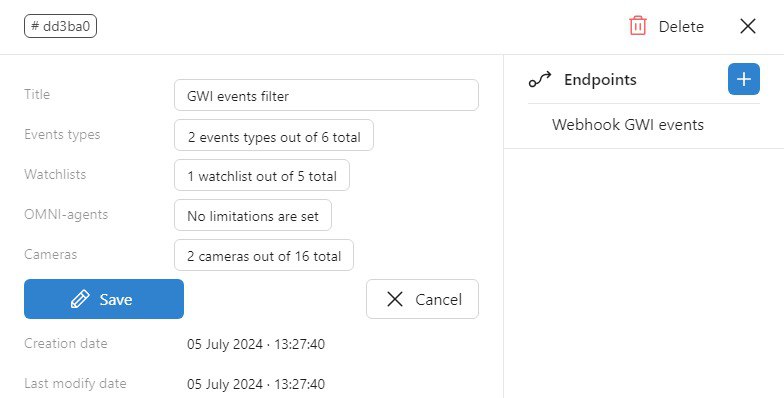Cancel editing the filter
The height and width of the screenshot is (398, 784).
click(x=422, y=299)
